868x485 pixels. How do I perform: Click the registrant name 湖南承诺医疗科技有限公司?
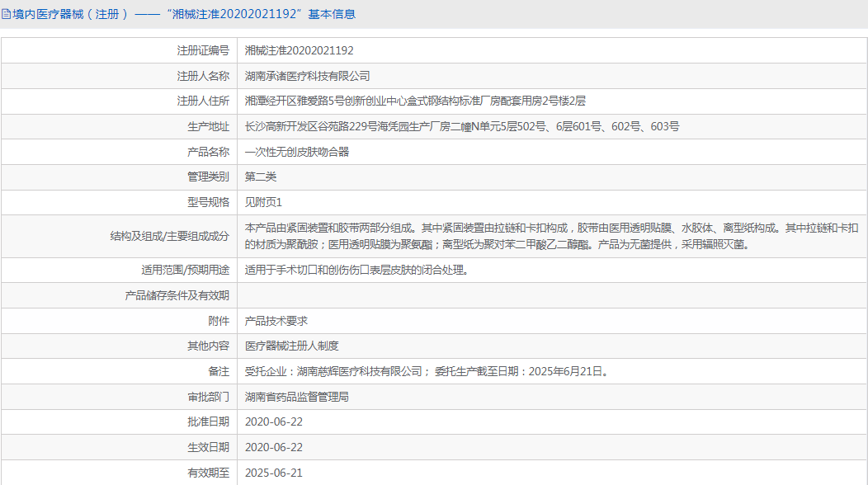click(x=308, y=76)
